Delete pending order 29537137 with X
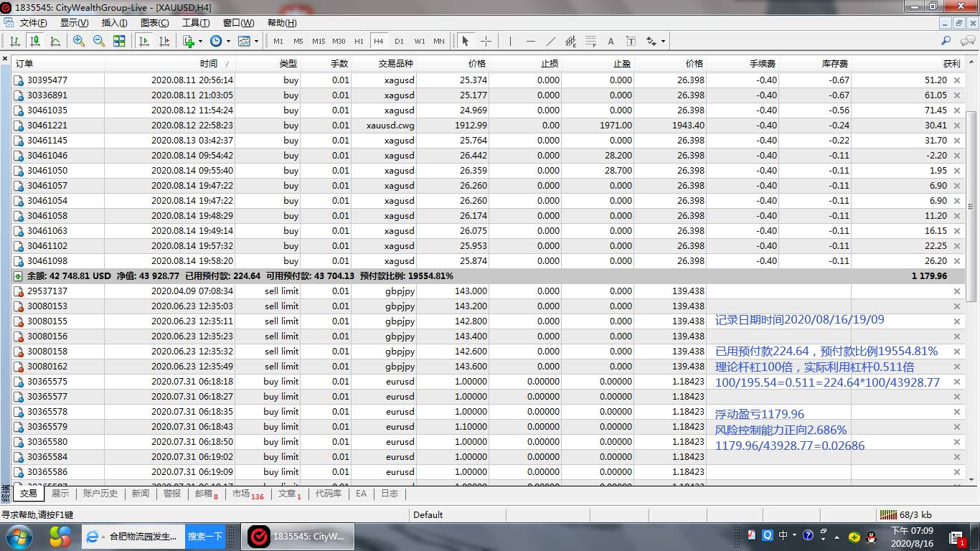Image resolution: width=980 pixels, height=551 pixels. (x=956, y=291)
